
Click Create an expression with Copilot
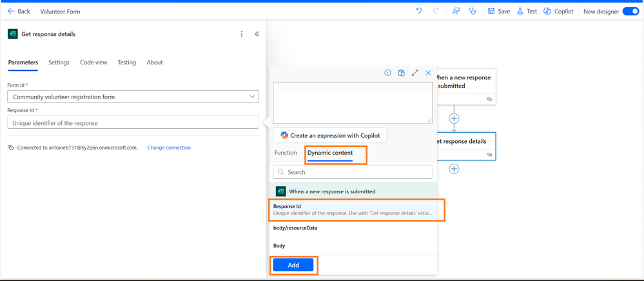point(330,135)
